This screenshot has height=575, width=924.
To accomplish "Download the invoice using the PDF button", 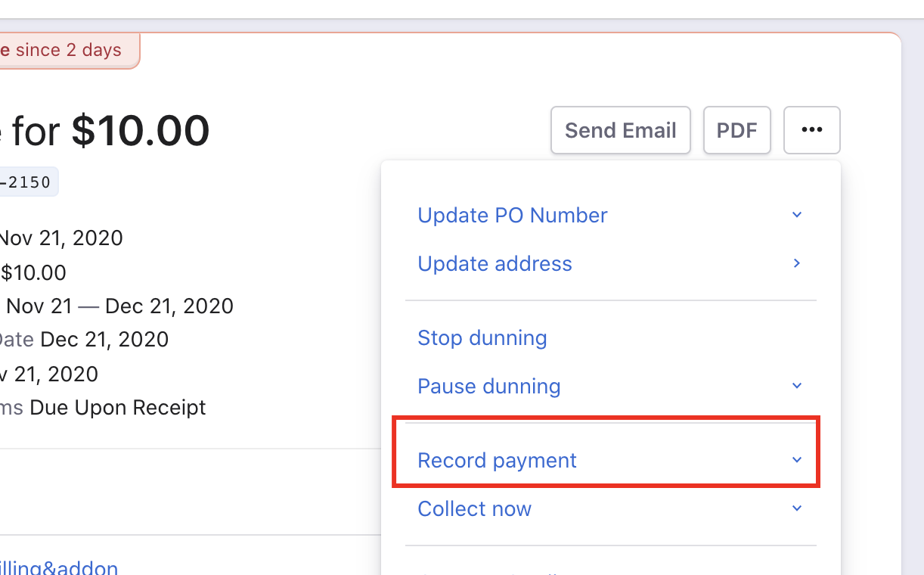I will [736, 130].
